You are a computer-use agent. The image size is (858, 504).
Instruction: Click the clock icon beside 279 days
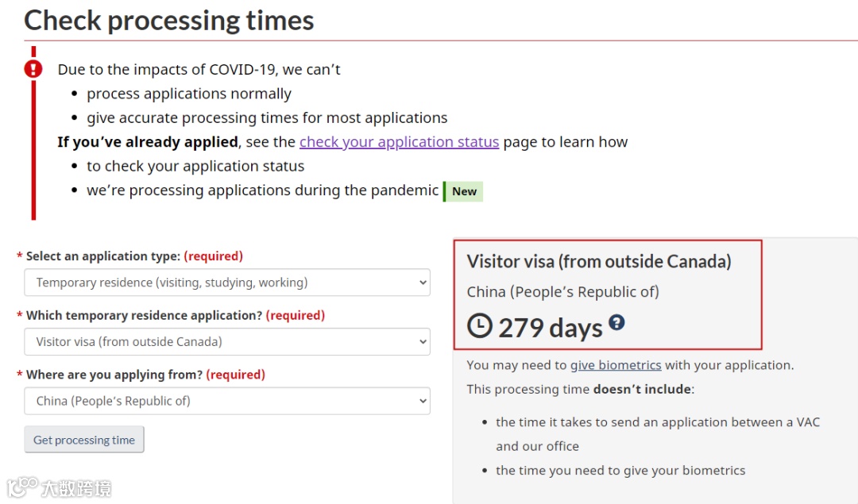point(479,325)
